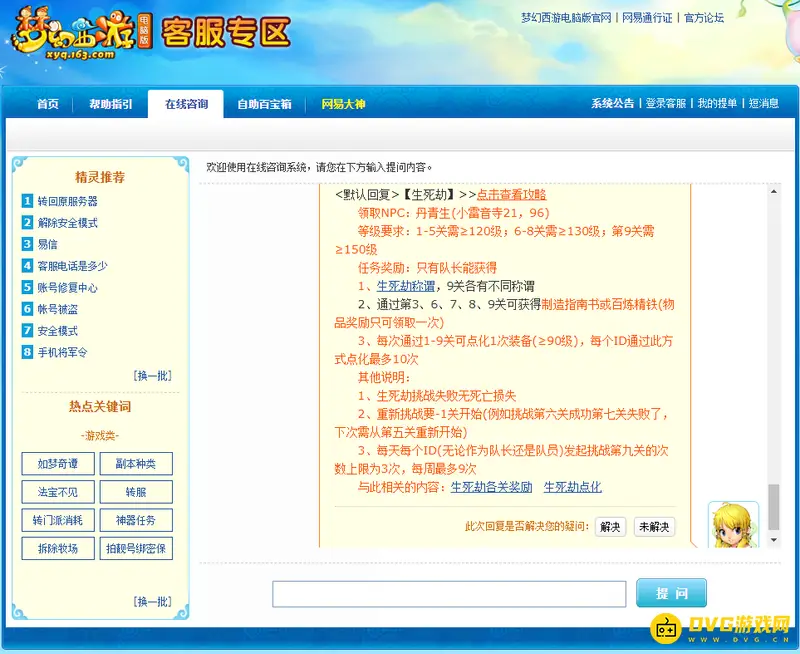Click the 拍靓号绑密保 keyword button

[136, 548]
